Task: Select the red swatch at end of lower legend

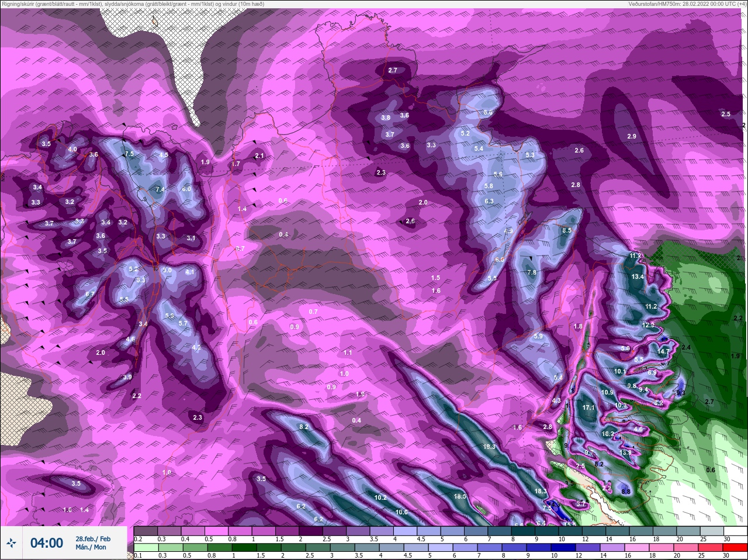Action: pos(736,548)
